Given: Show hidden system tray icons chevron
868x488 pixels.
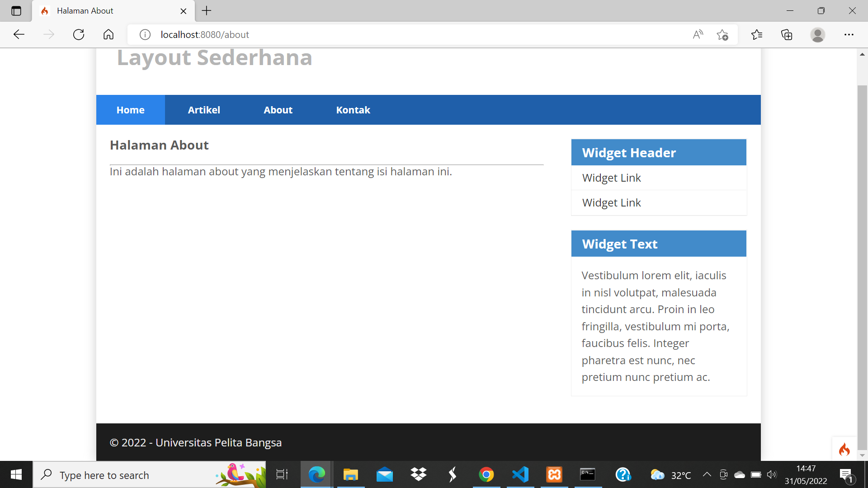Looking at the screenshot, I should click(x=707, y=474).
